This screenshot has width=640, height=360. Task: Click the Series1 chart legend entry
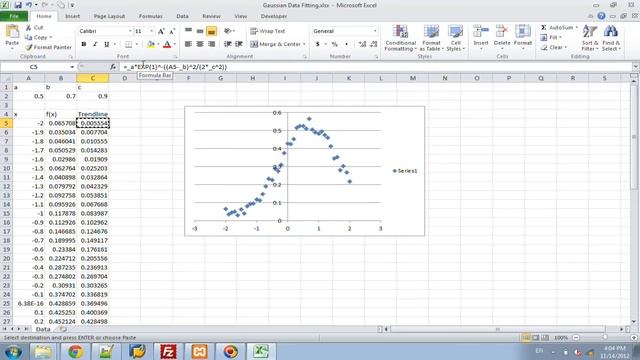coord(405,171)
